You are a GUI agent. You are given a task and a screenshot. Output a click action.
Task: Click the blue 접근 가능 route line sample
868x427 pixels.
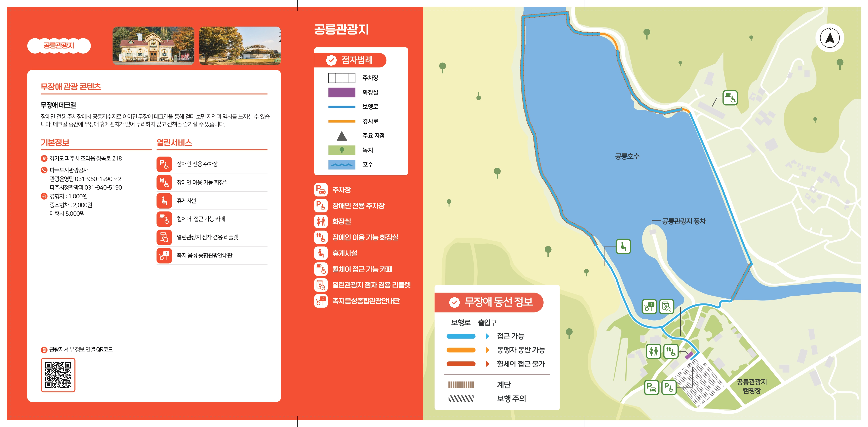461,336
